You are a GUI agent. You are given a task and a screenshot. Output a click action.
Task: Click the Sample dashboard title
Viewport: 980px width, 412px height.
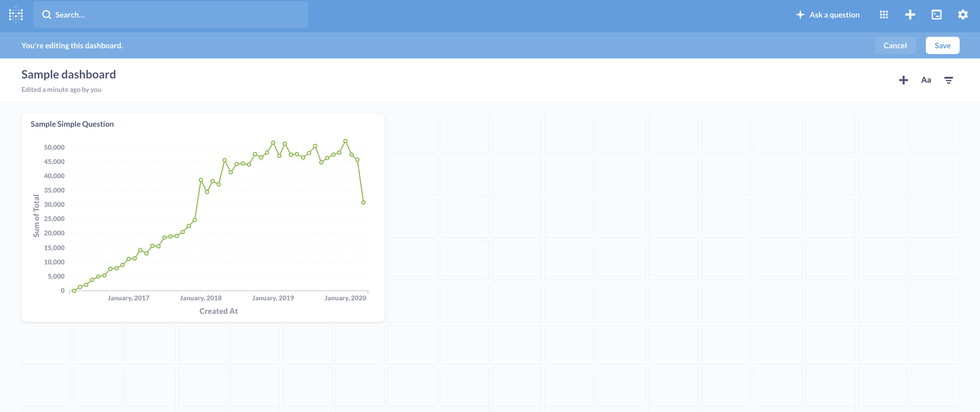68,75
